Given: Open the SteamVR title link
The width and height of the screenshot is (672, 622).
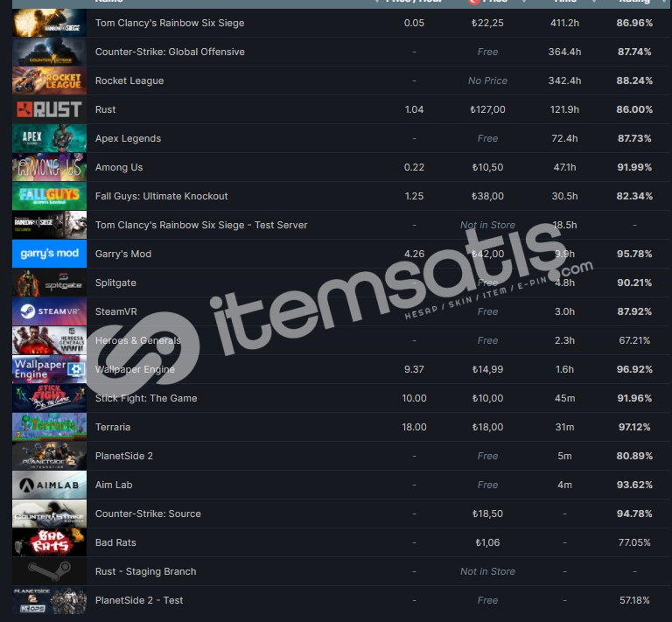Looking at the screenshot, I should pyautogui.click(x=116, y=311).
